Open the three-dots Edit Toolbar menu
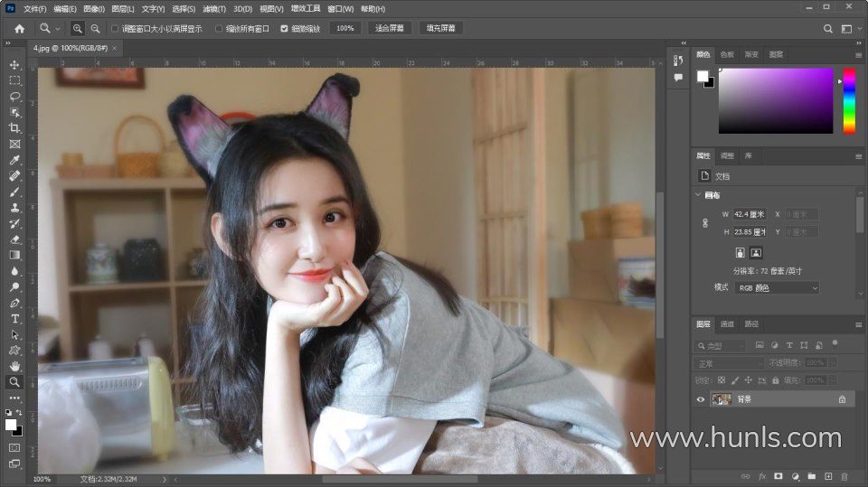Screen dimensions: 868x487 point(15,398)
